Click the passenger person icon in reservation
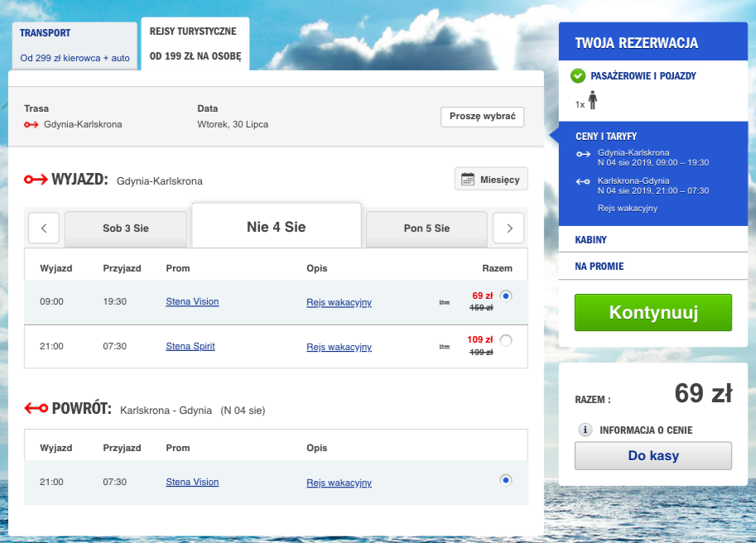Viewport: 756px width, 543px height. click(593, 101)
